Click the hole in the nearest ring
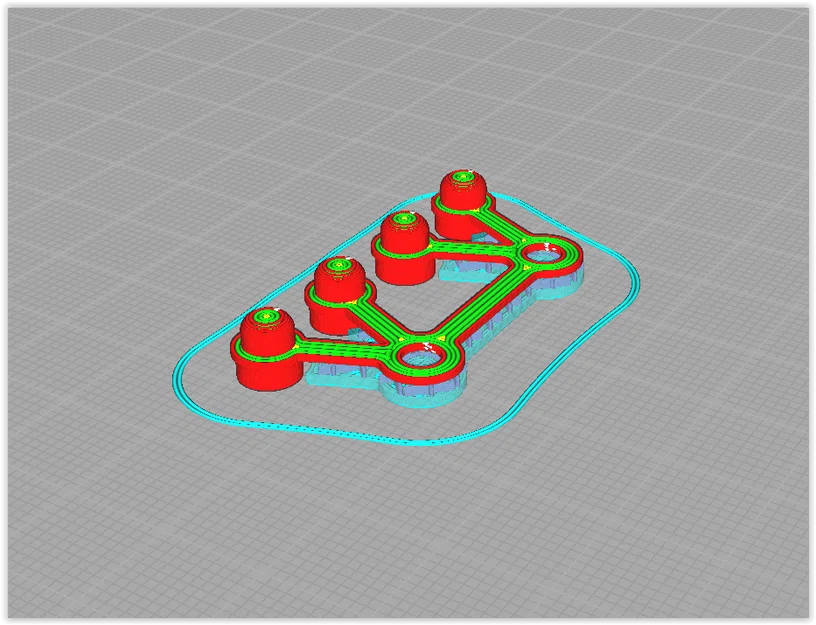This screenshot has height=625, width=816. (x=420, y=359)
